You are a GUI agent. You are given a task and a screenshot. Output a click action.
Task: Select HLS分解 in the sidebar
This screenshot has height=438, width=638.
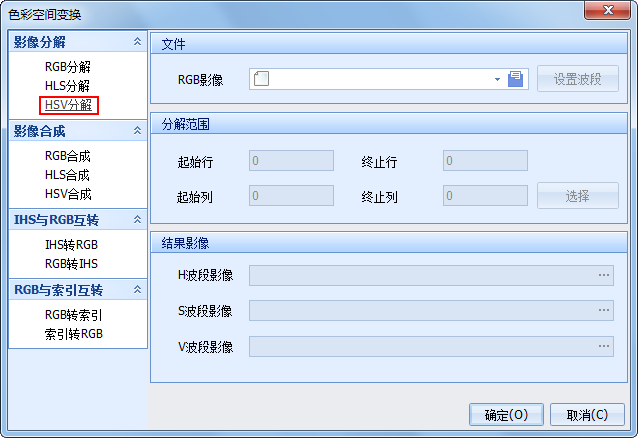(67, 86)
